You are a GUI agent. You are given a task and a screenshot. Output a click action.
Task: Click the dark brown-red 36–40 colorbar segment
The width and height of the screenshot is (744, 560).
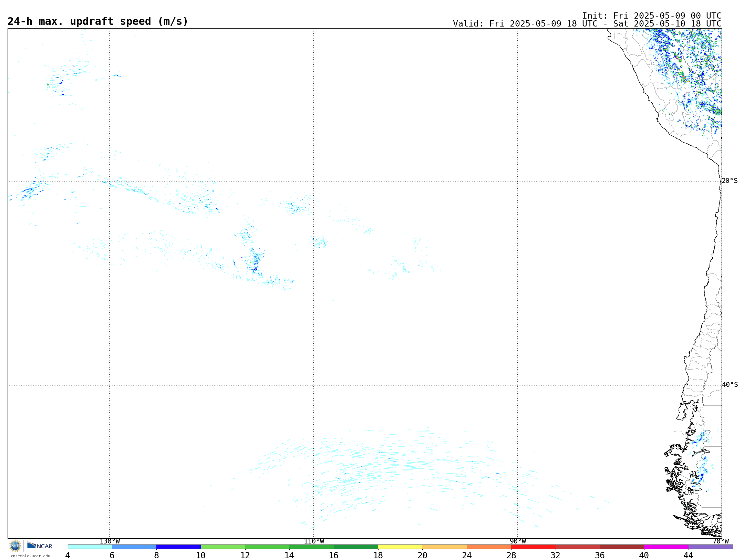(x=622, y=547)
